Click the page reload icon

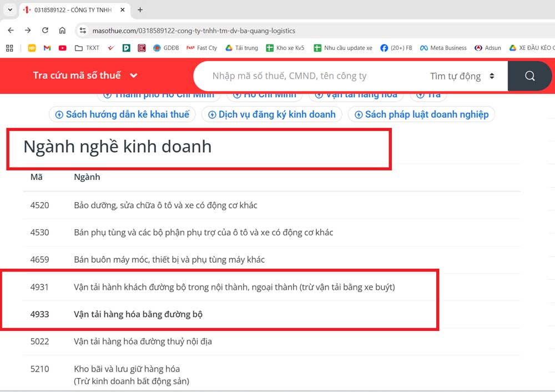tap(46, 31)
